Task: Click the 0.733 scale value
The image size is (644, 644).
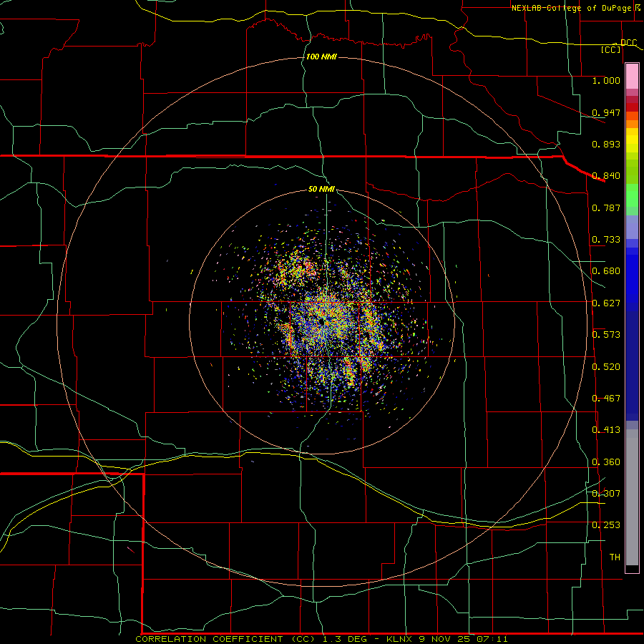Action: tap(606, 240)
